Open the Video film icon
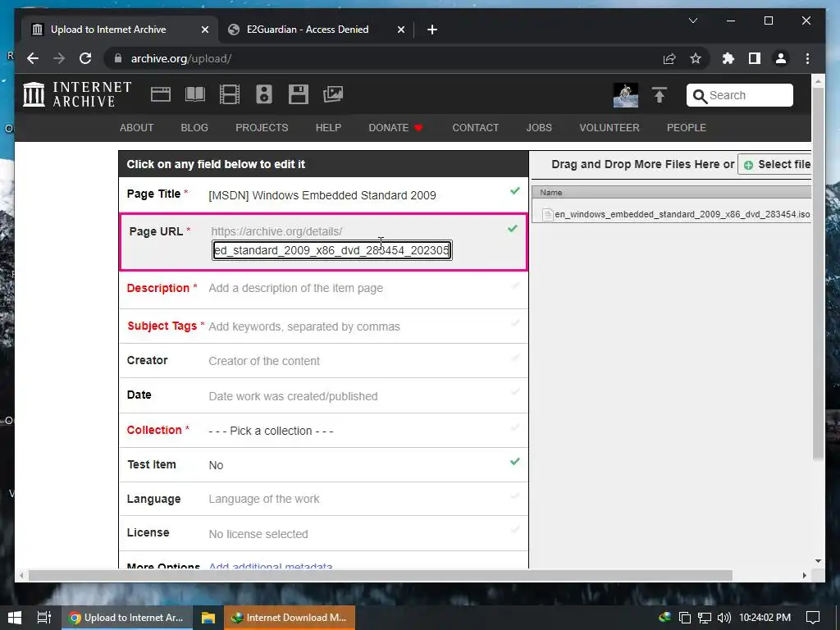 (x=230, y=94)
